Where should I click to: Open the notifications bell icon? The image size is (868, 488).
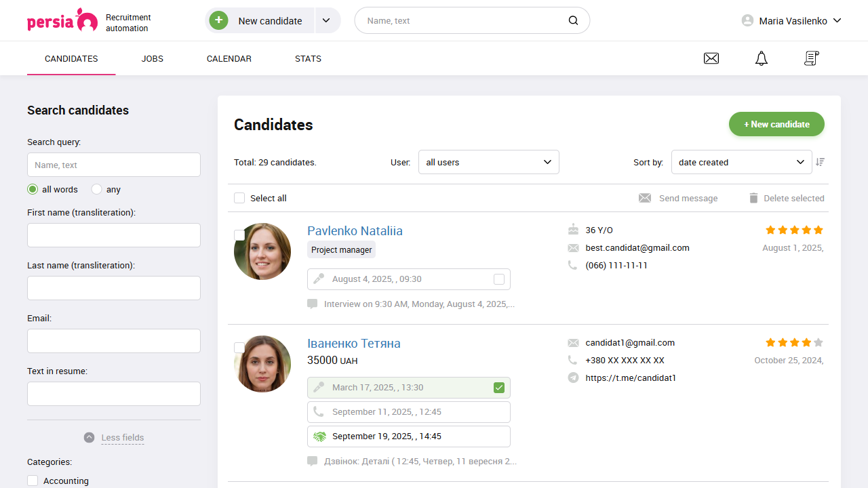pos(761,58)
